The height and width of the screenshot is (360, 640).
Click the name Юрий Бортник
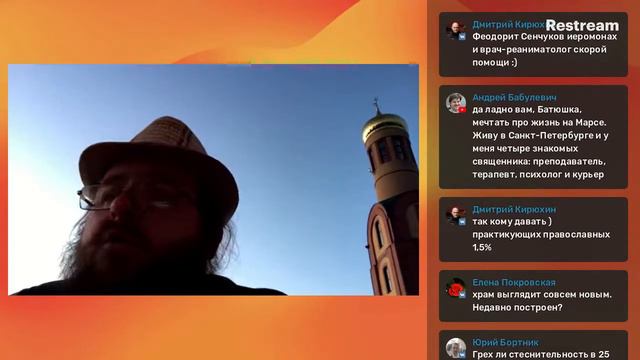click(505, 342)
